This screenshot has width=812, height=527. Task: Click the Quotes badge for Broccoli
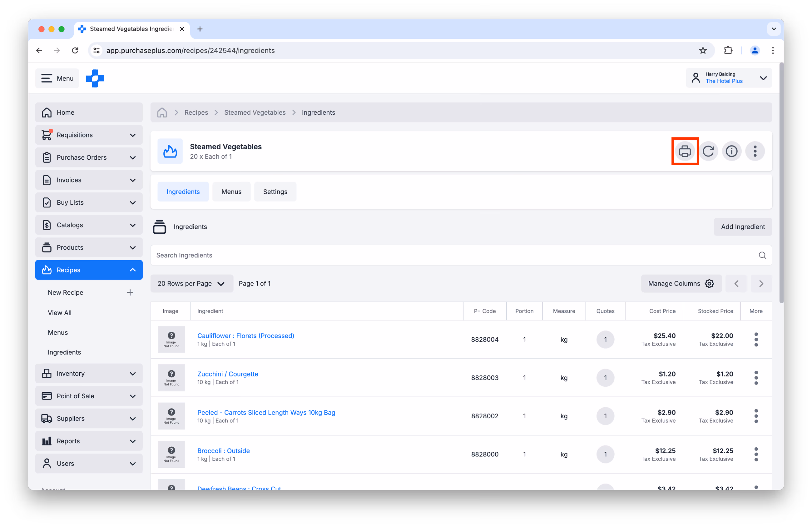tap(605, 454)
